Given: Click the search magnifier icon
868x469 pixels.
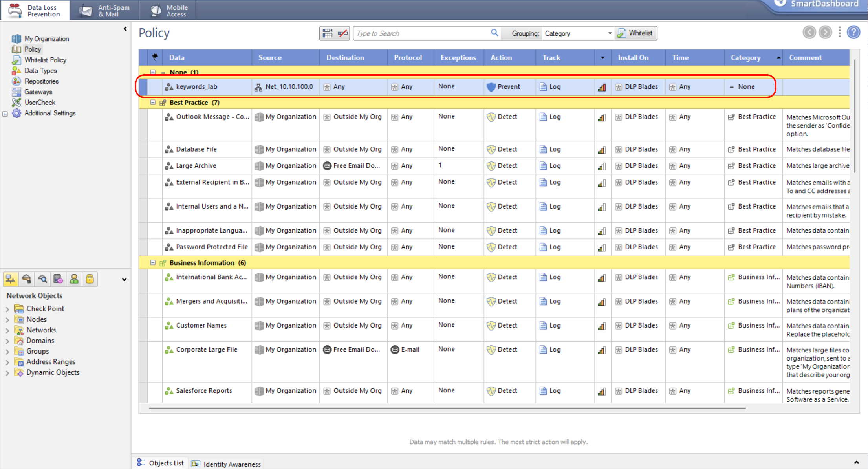Looking at the screenshot, I should coord(494,33).
